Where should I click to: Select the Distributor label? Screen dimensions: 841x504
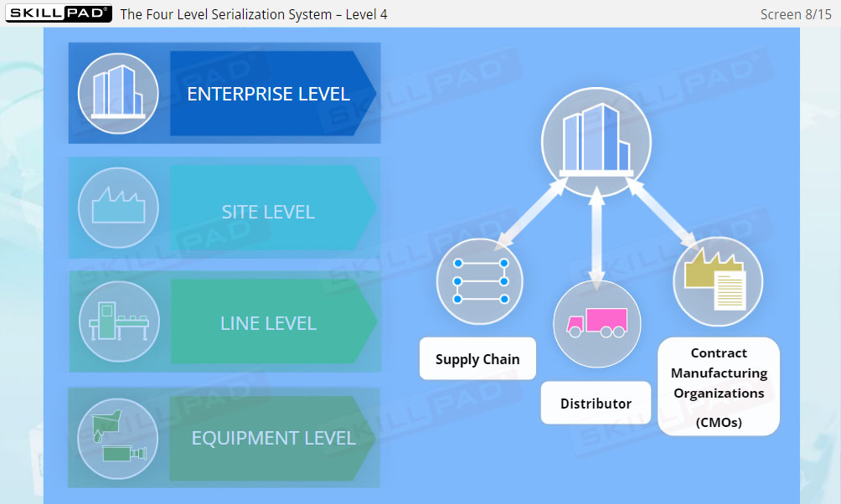(596, 403)
